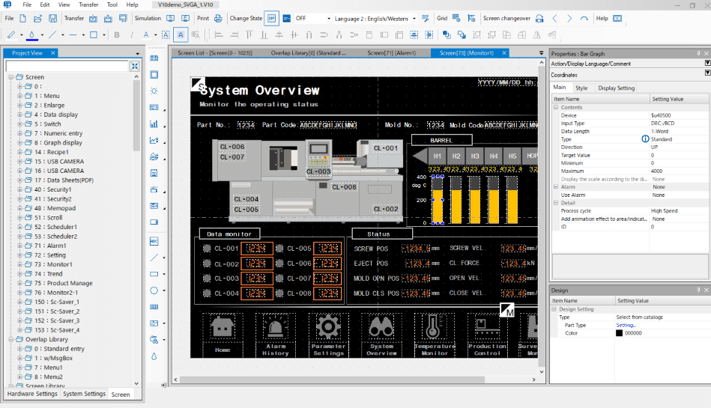
Task: Open the Language 2: English/Western dropdown
Action: tap(414, 19)
